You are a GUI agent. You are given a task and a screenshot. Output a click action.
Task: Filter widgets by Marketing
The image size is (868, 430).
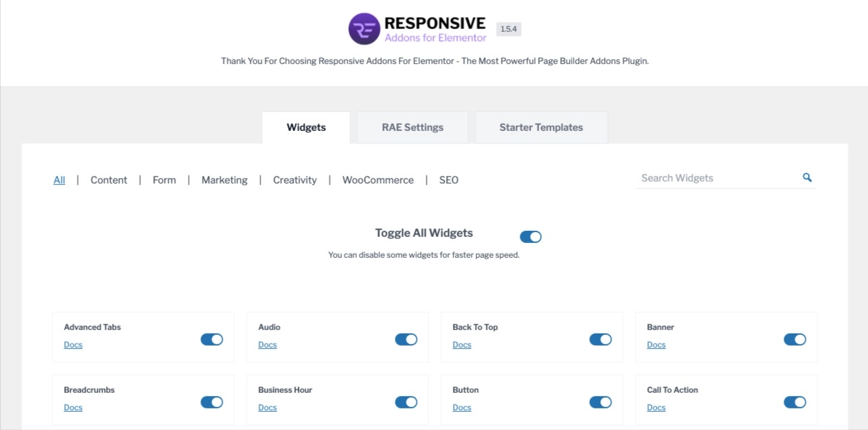point(224,180)
